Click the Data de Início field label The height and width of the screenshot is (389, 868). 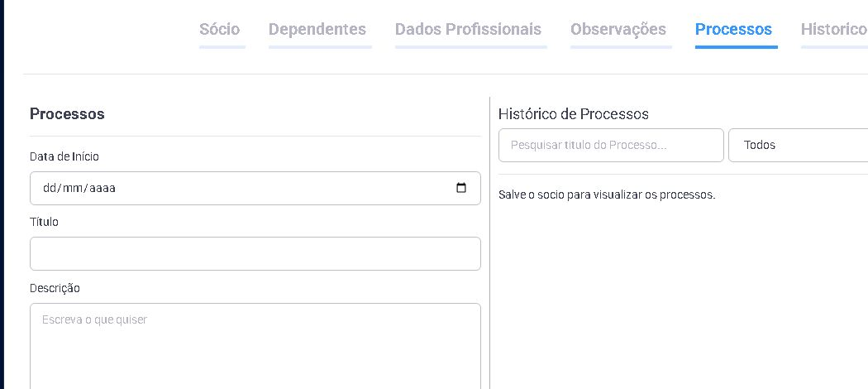click(x=64, y=156)
